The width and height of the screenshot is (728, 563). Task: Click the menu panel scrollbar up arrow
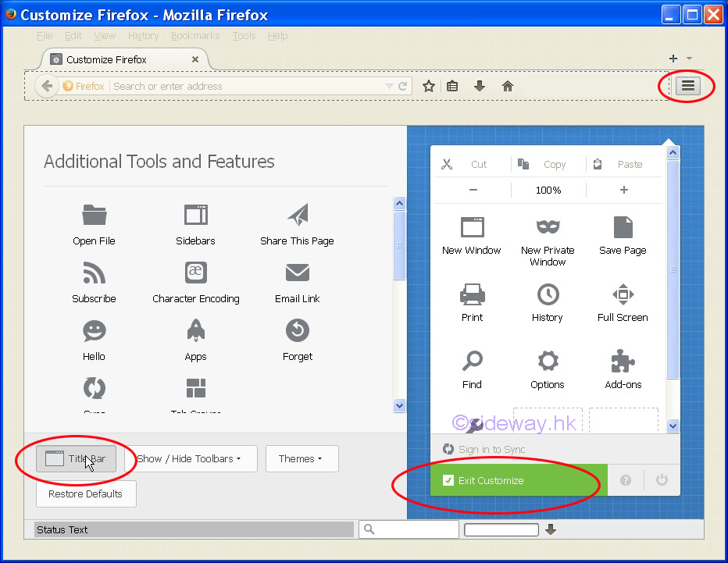pyautogui.click(x=673, y=152)
